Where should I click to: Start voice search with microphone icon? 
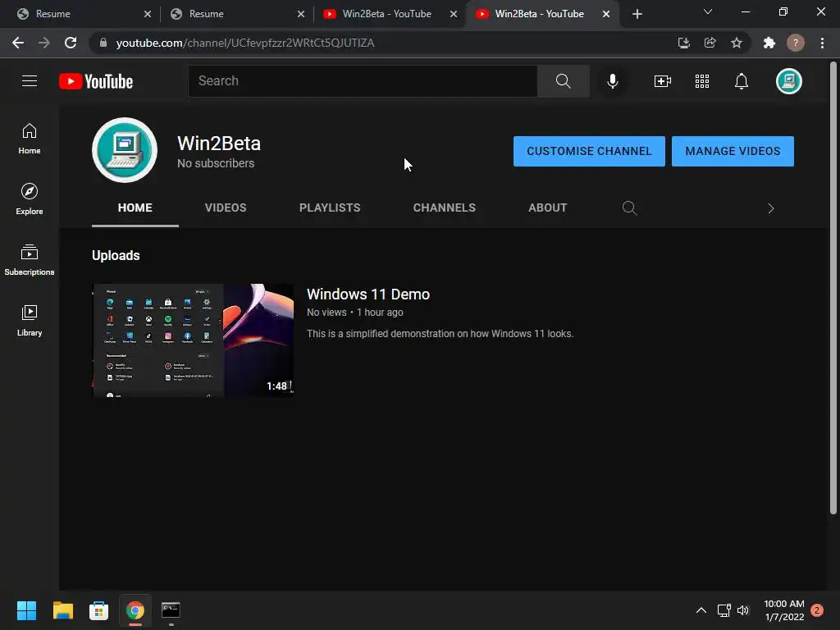[612, 81]
